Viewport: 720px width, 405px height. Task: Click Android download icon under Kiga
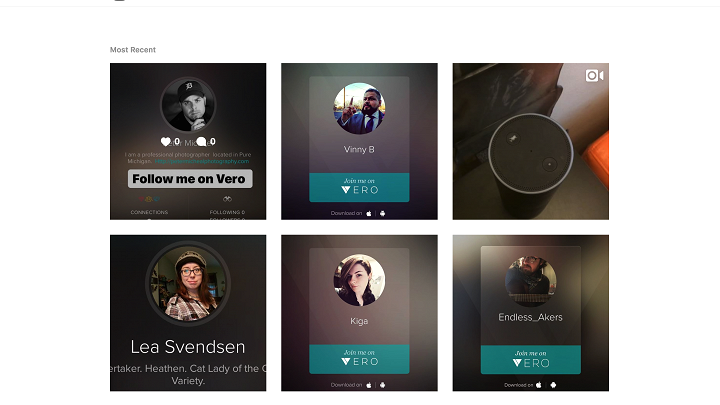382,384
